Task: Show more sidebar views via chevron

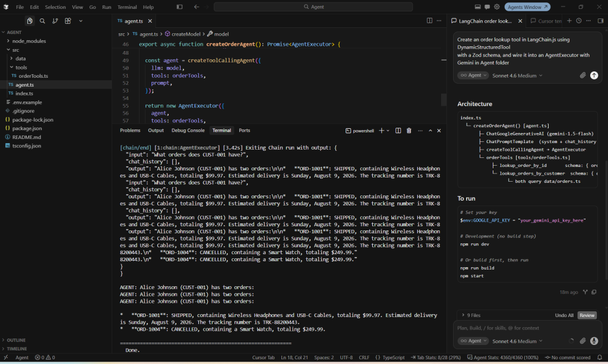Action: click(81, 21)
